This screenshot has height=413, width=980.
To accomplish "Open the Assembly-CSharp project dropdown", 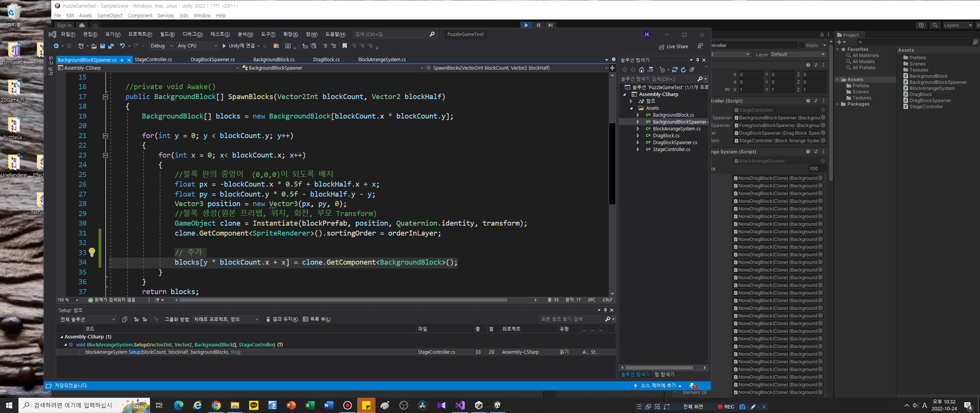I will click(148, 68).
